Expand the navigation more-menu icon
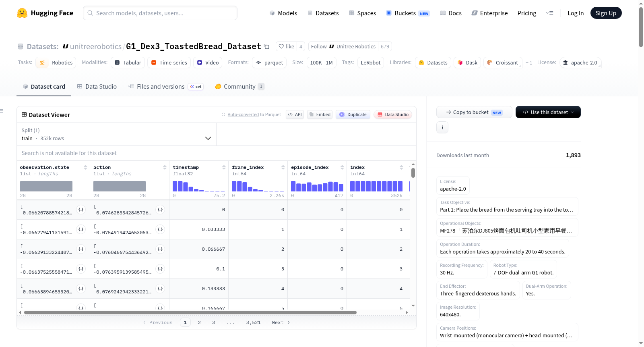 (549, 13)
